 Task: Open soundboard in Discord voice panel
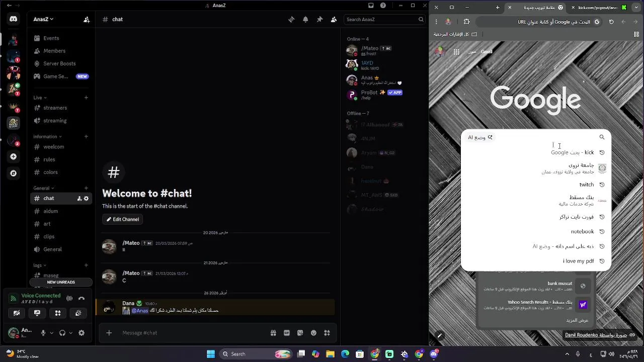pos(78,313)
